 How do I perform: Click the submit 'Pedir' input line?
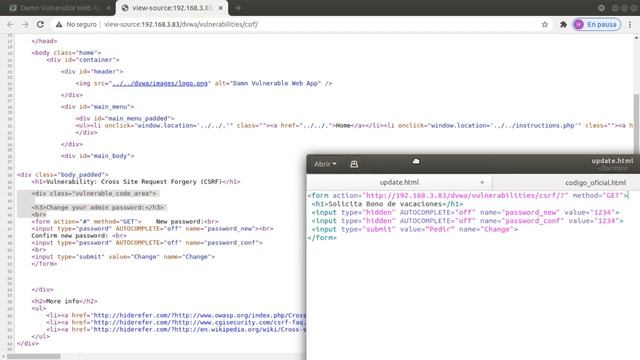point(415,229)
